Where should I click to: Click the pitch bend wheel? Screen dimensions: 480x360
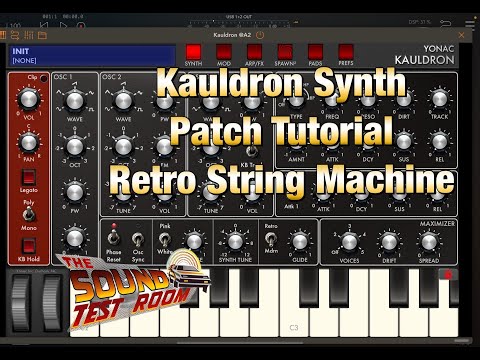(x=21, y=303)
